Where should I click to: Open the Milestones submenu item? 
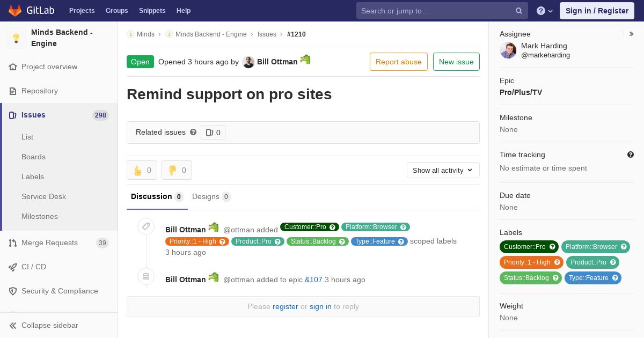pyautogui.click(x=40, y=216)
